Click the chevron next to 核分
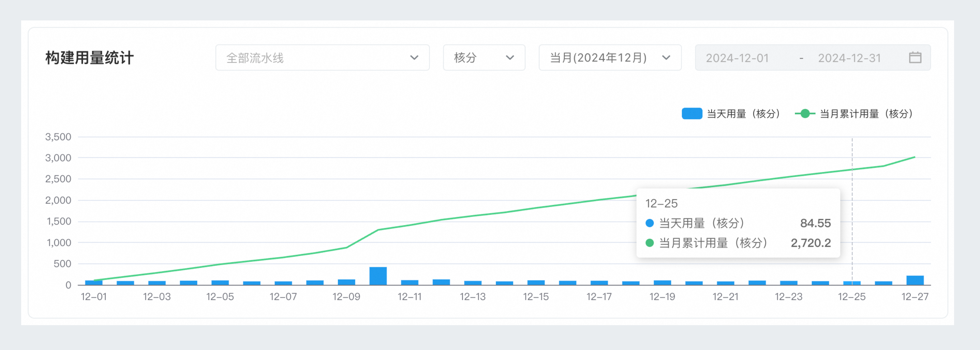Screen dimensions: 980x350 pyautogui.click(x=511, y=58)
